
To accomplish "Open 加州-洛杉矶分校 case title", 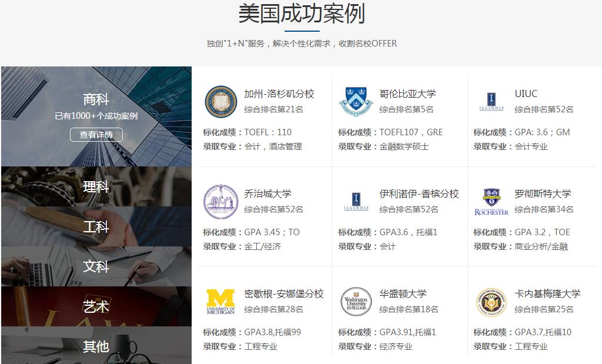I will tap(279, 93).
